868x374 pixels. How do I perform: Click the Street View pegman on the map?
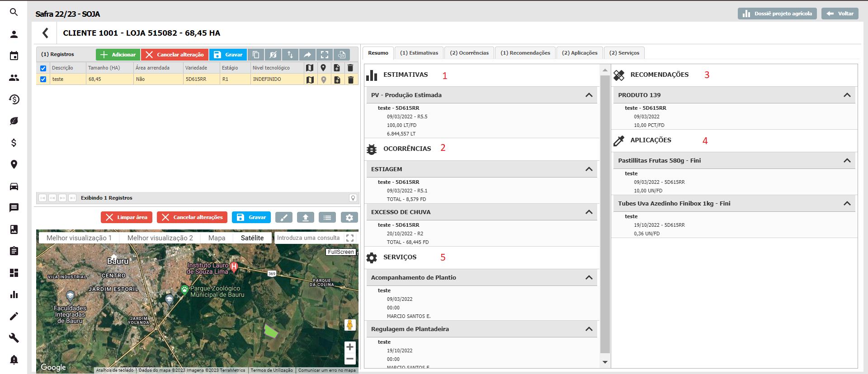350,325
